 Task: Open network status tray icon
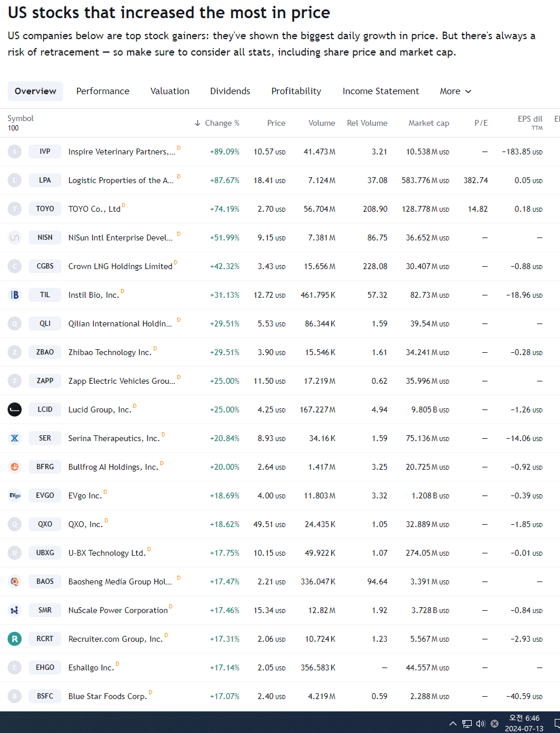point(466,724)
